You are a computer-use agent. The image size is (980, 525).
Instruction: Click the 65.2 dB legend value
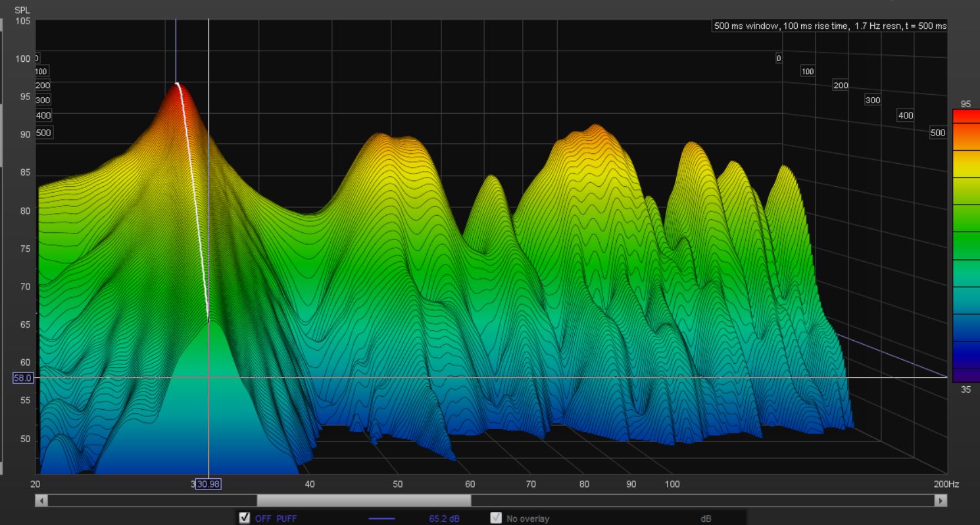(x=444, y=519)
